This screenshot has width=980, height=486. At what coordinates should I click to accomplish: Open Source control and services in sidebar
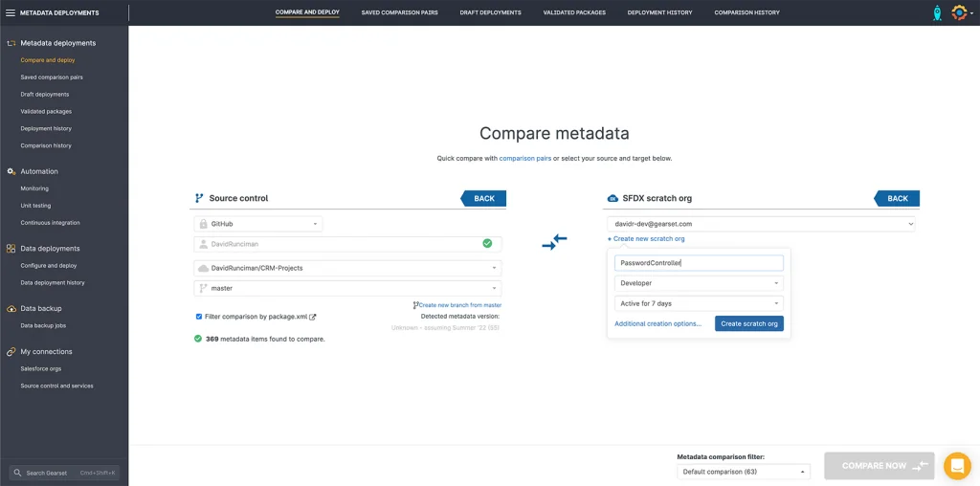click(56, 387)
